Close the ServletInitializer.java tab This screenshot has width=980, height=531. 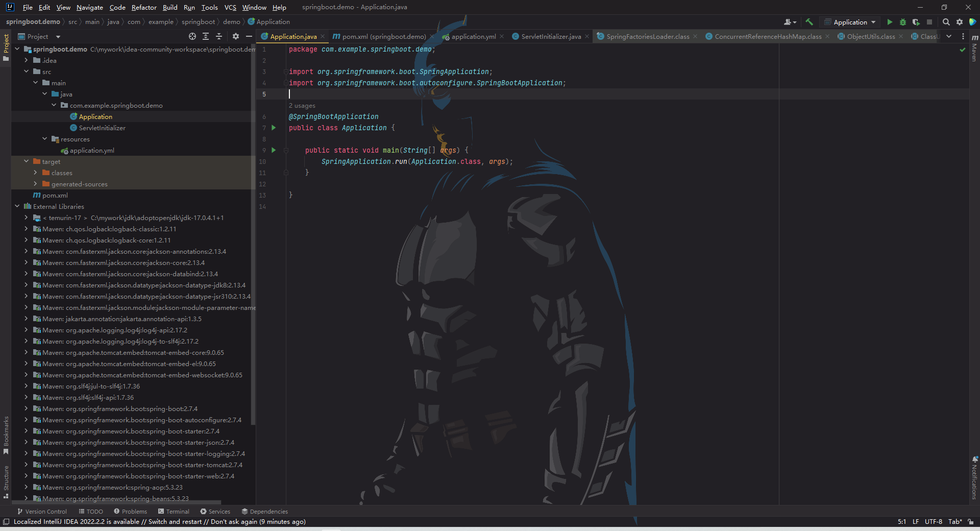[x=587, y=36]
